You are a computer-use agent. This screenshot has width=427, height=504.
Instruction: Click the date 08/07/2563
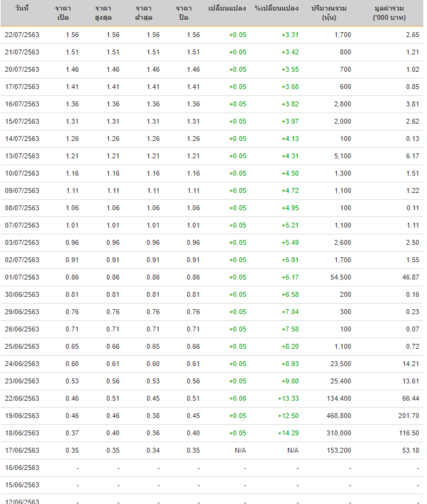click(x=22, y=208)
